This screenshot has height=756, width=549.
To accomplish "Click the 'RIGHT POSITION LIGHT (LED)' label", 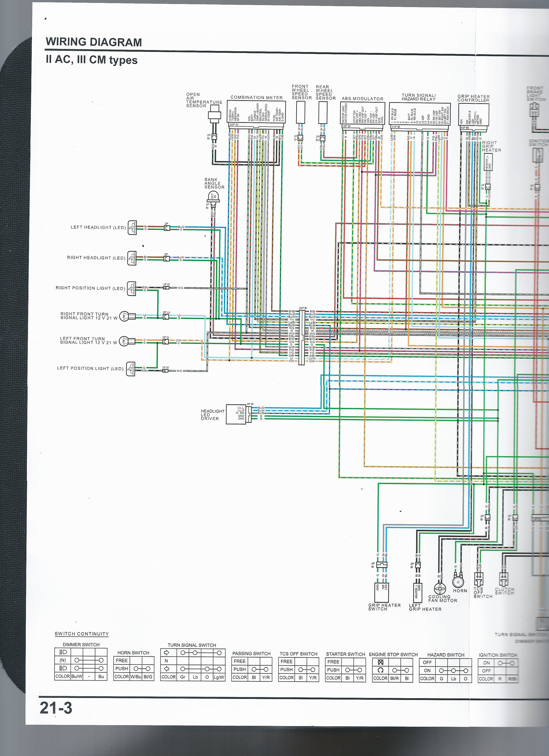I will coord(90,288).
